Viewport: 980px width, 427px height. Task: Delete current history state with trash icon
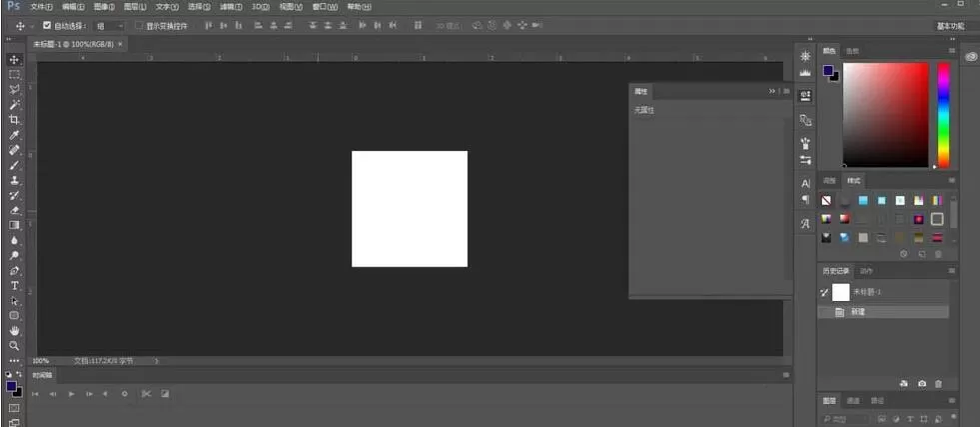click(x=938, y=384)
